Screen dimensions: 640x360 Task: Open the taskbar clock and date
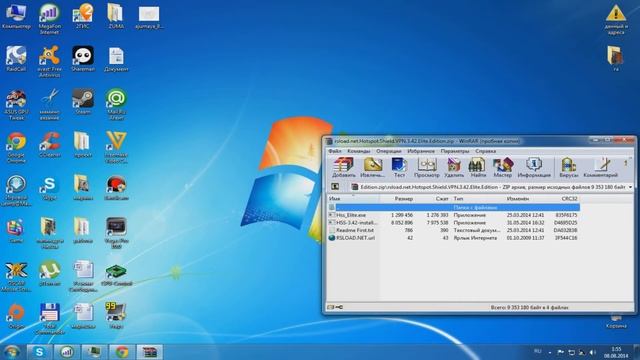616,352
